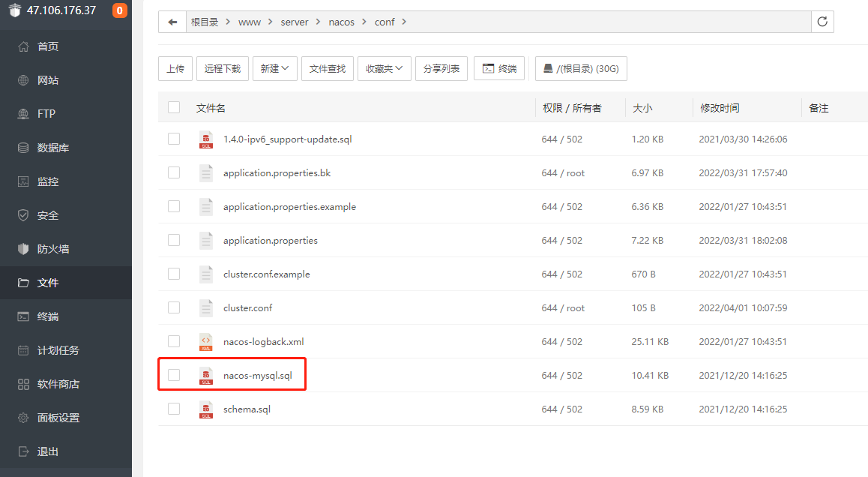Click file icon of cluster.conf.example
868x477 pixels.
point(206,274)
